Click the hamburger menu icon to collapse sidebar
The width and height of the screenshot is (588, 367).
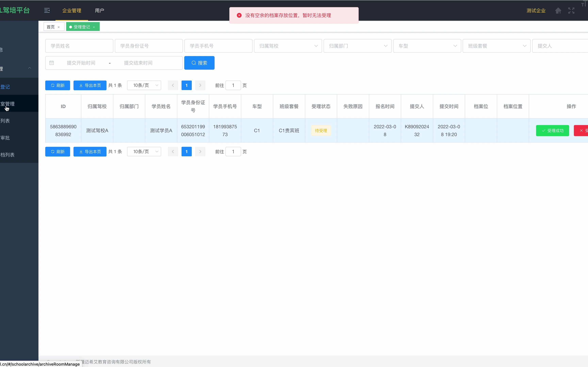(47, 10)
